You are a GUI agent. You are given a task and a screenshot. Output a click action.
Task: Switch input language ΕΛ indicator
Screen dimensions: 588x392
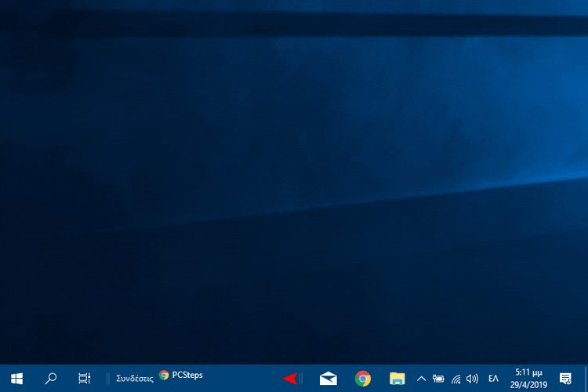click(x=493, y=379)
